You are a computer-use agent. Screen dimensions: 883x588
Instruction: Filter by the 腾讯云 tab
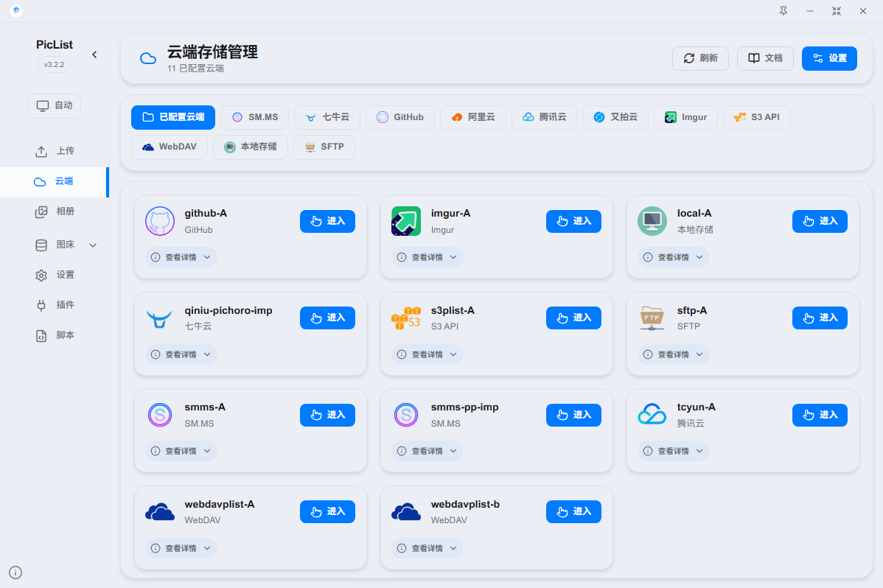[x=544, y=117]
